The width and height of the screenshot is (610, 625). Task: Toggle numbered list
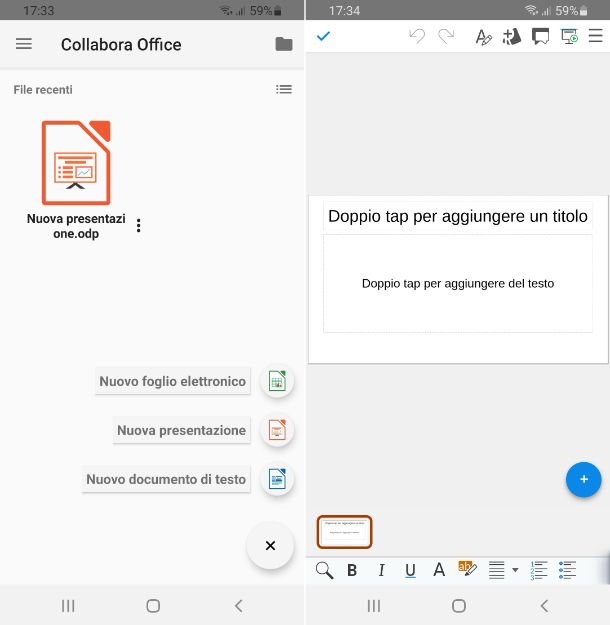[539, 570]
